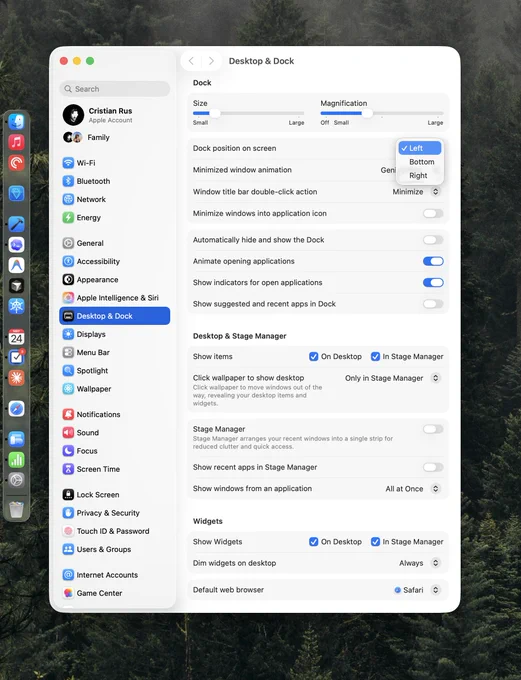Open Family settings

coord(115,137)
